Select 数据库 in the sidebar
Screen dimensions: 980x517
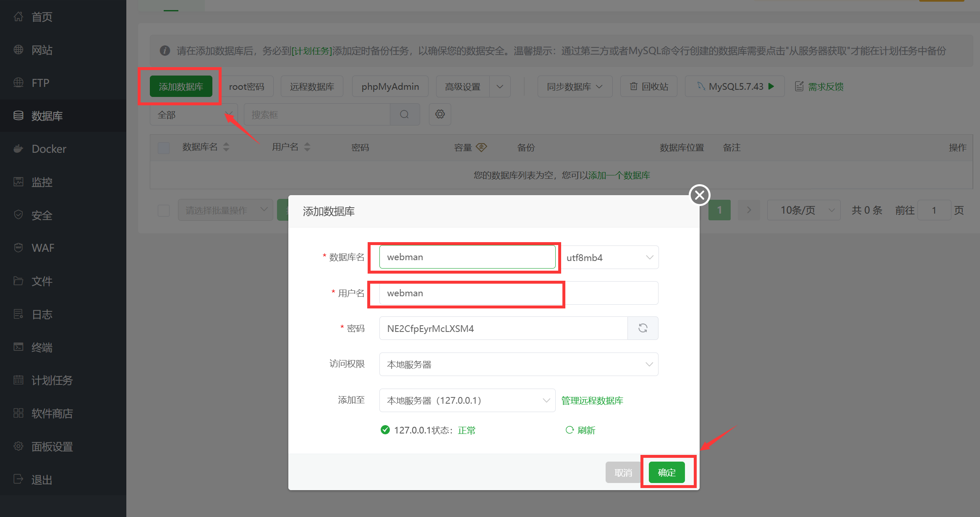point(63,116)
